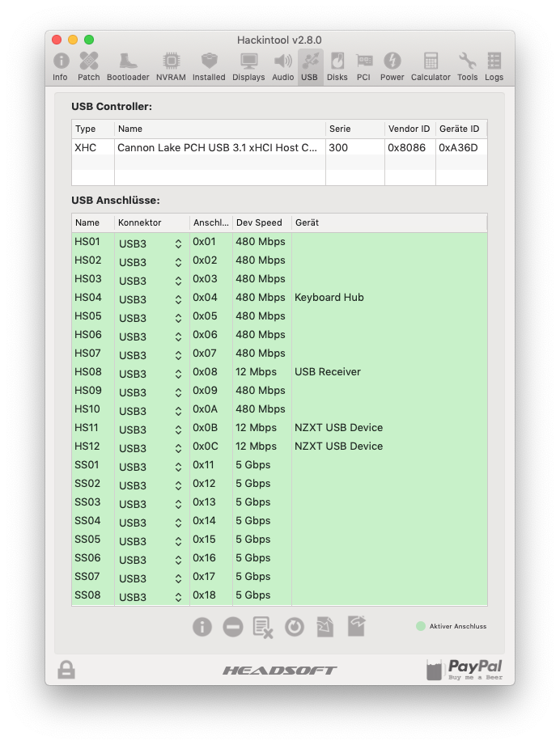Click the lock icon at bottom left

(x=66, y=670)
